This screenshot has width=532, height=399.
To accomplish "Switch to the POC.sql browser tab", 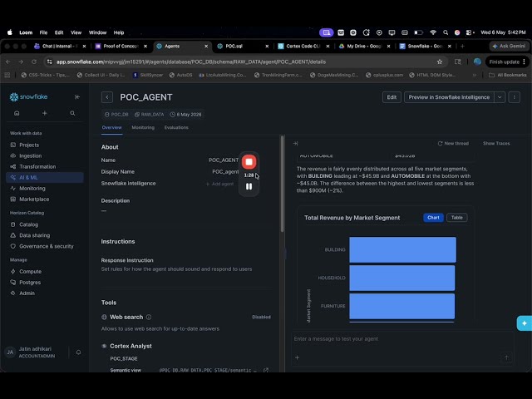I will 243,47.
